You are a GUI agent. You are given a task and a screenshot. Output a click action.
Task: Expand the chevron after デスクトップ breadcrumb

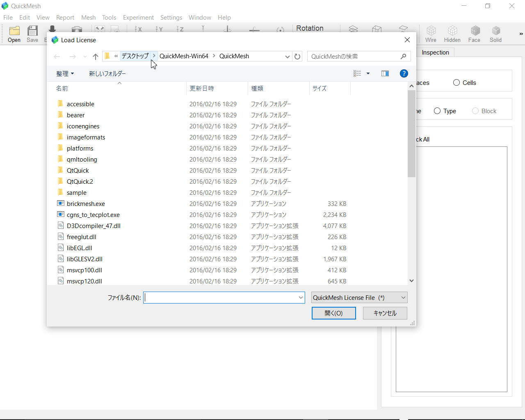click(x=154, y=56)
